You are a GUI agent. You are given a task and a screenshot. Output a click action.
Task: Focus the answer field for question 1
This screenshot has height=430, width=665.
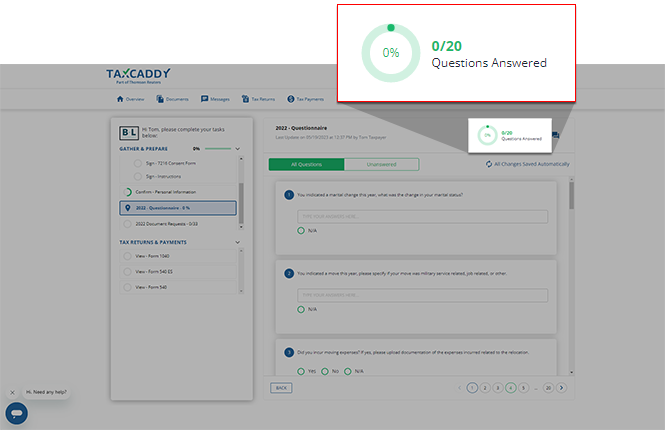point(422,217)
